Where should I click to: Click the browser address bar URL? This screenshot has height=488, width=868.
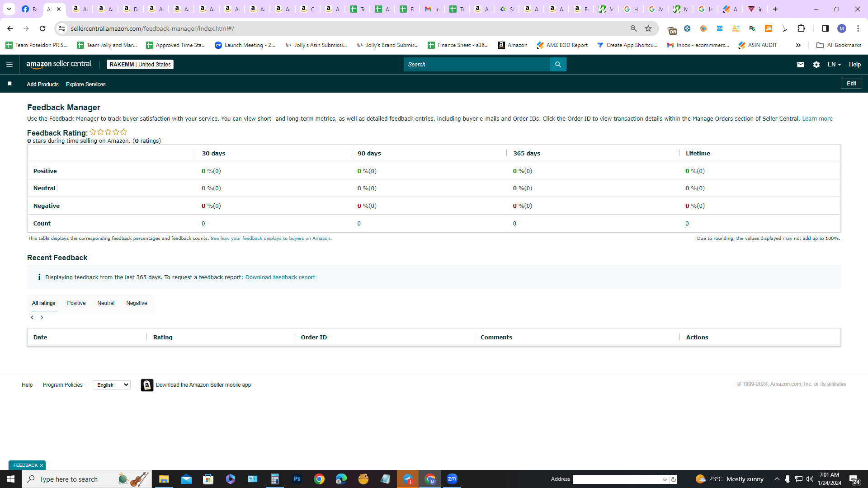click(152, 28)
